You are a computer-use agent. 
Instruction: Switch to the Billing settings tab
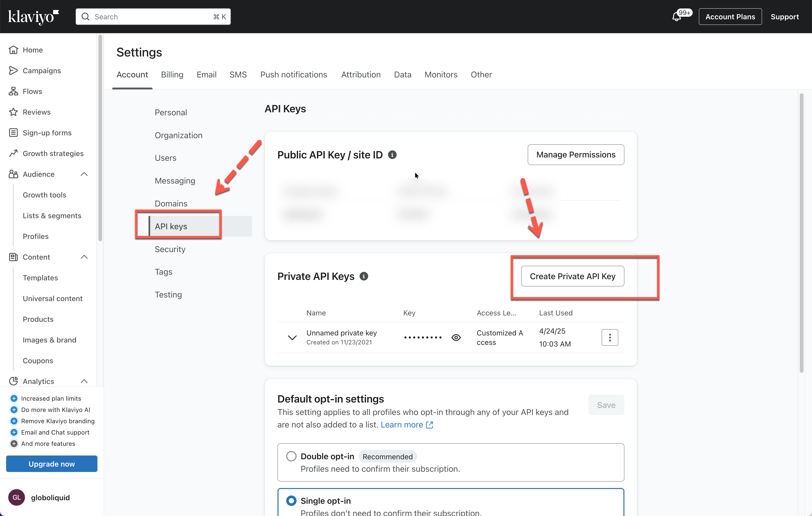coord(172,75)
